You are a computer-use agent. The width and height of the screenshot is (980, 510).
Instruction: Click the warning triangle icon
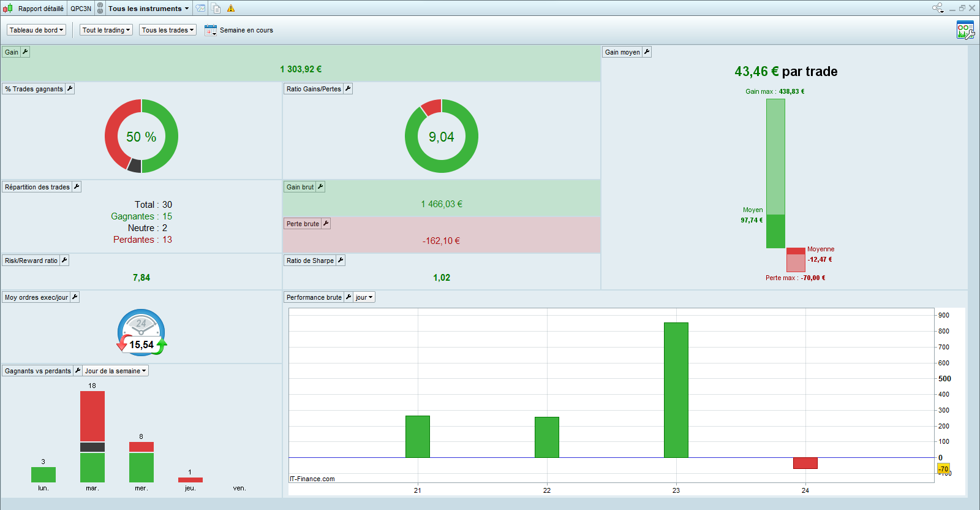231,9
